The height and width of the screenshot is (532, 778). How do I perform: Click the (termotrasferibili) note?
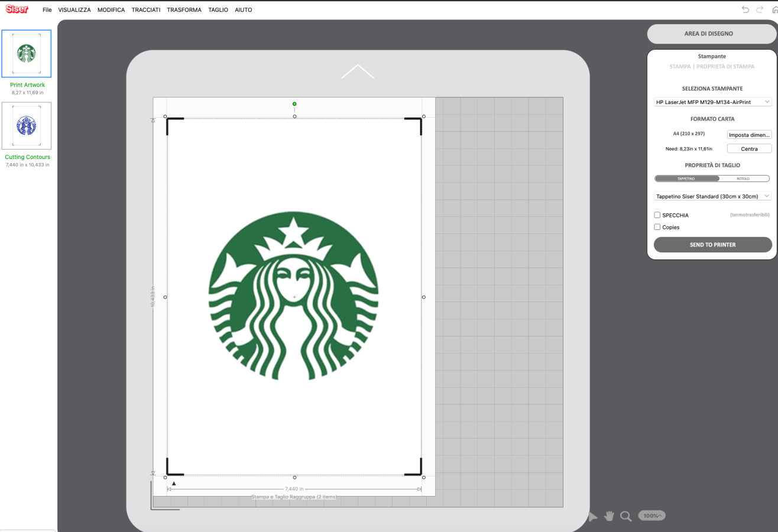750,215
